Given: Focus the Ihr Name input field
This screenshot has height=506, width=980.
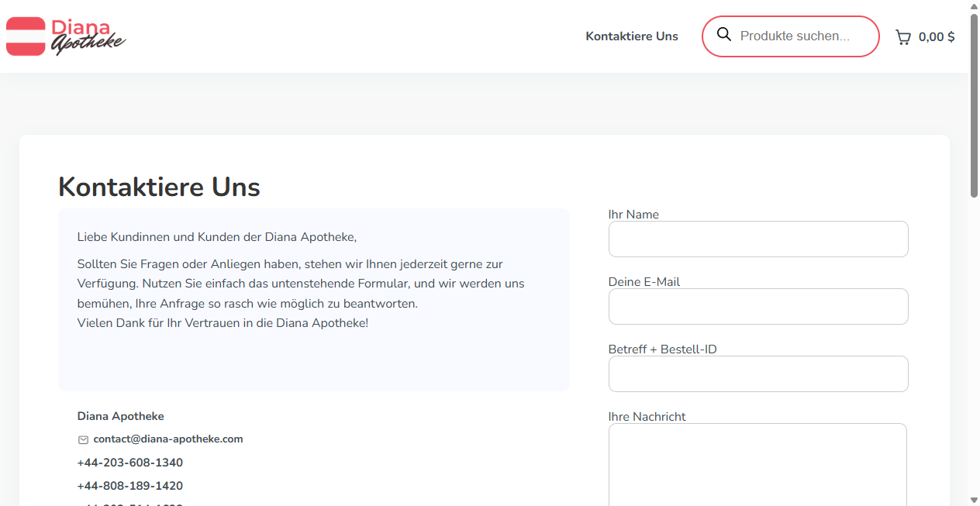Looking at the screenshot, I should pos(758,239).
